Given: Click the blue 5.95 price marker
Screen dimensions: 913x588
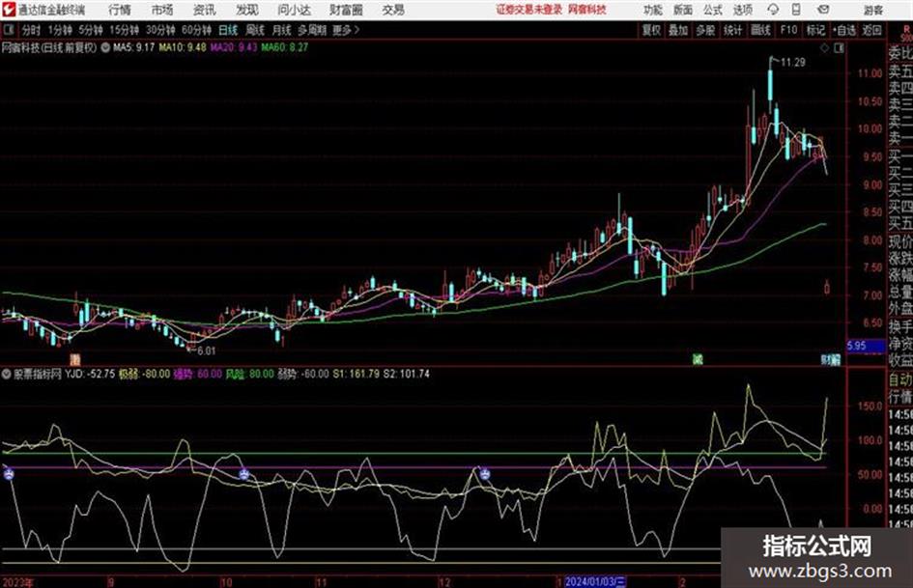Looking at the screenshot, I should pos(866,346).
